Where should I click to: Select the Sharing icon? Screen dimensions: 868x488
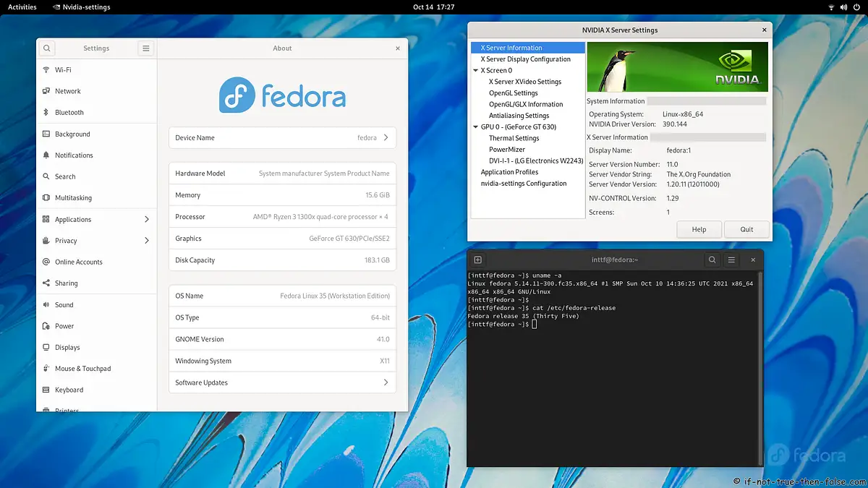[46, 283]
